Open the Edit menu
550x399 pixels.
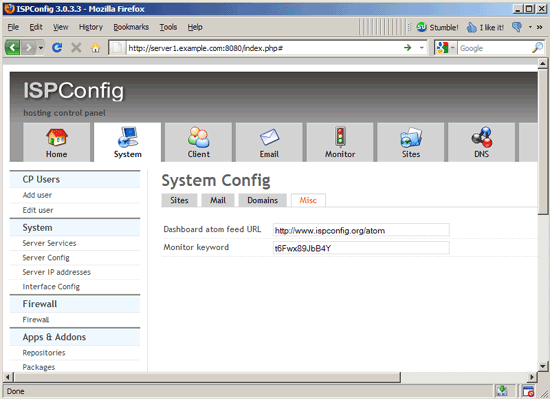[36, 27]
